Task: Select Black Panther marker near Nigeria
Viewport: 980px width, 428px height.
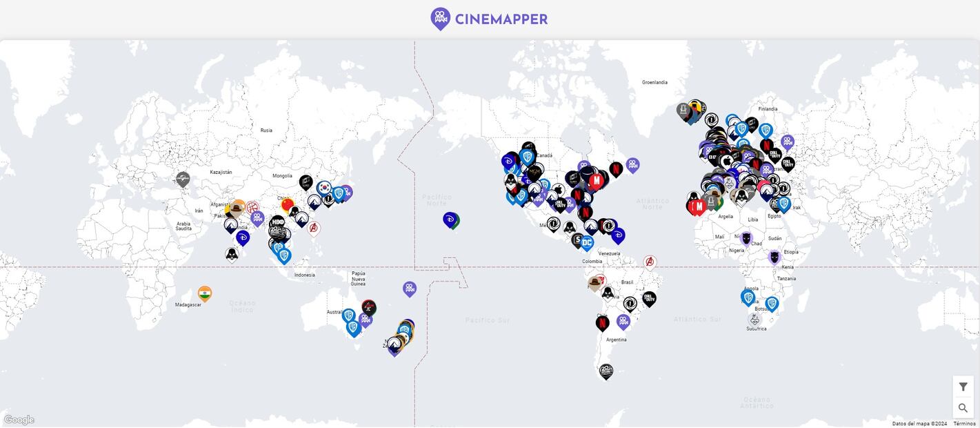Action: tap(746, 238)
